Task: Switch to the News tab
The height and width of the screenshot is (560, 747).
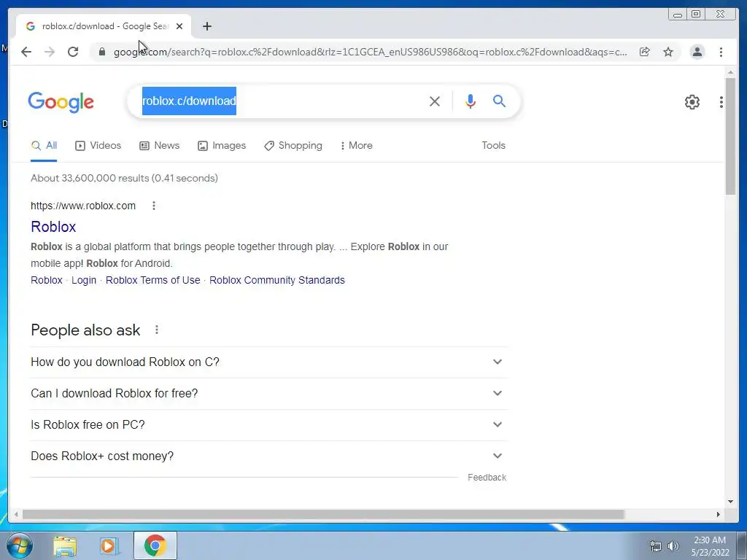Action: pos(159,145)
